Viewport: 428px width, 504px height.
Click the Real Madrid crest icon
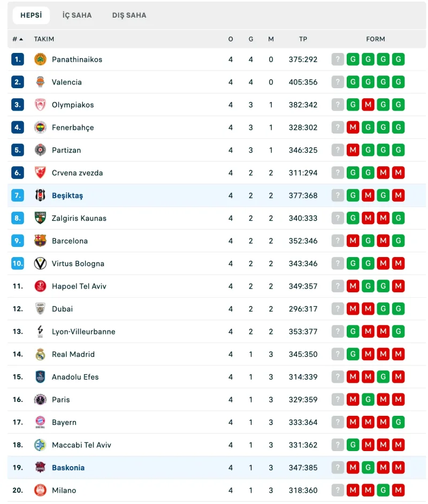[x=40, y=354]
